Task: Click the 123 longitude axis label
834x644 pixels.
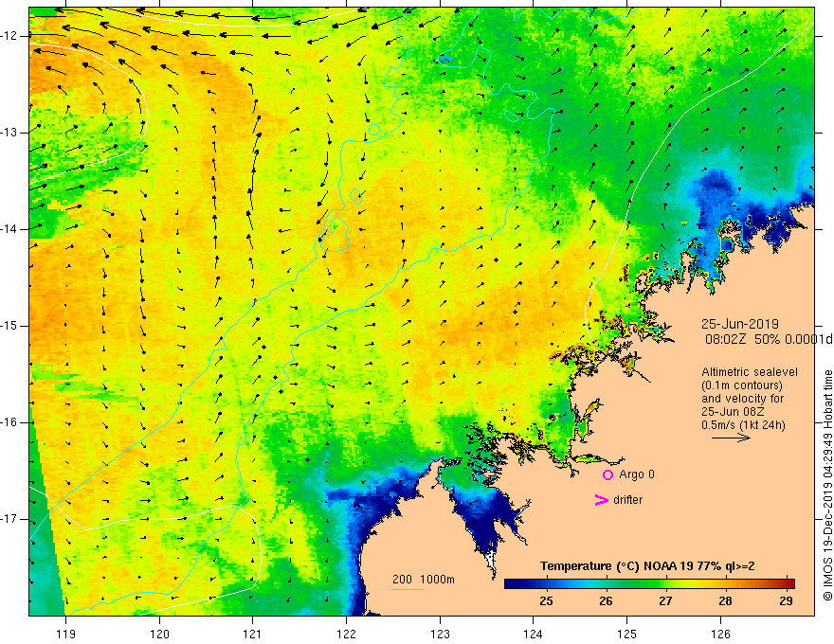Action: click(440, 634)
